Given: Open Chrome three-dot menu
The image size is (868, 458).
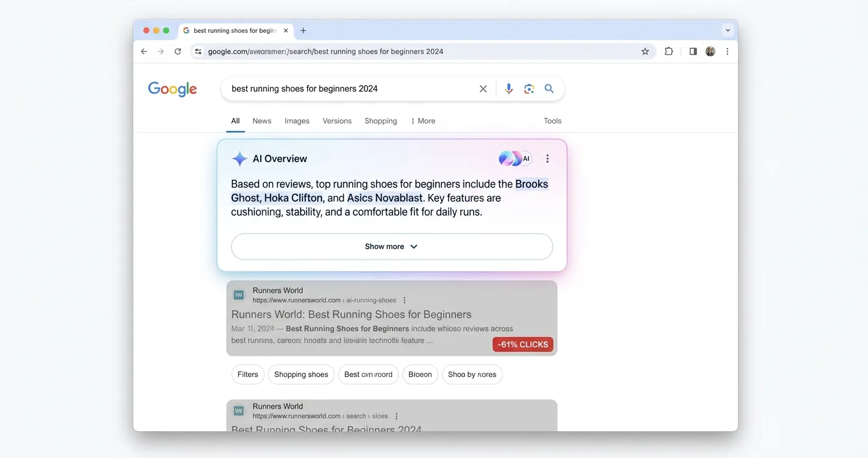Looking at the screenshot, I should click(x=727, y=52).
